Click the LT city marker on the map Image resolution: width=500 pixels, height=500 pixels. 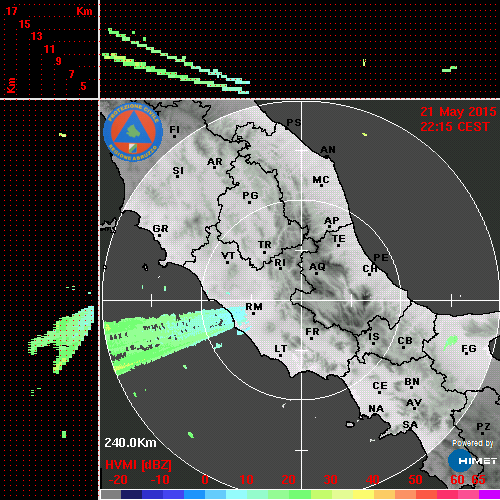(x=280, y=350)
